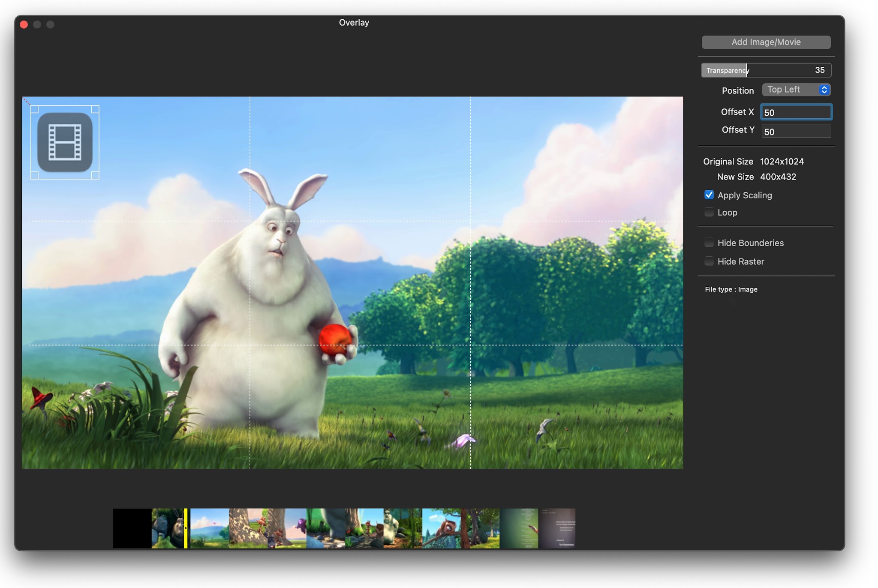
Task: Click the overlay's bottom-right resize handle
Action: pyautogui.click(x=95, y=175)
